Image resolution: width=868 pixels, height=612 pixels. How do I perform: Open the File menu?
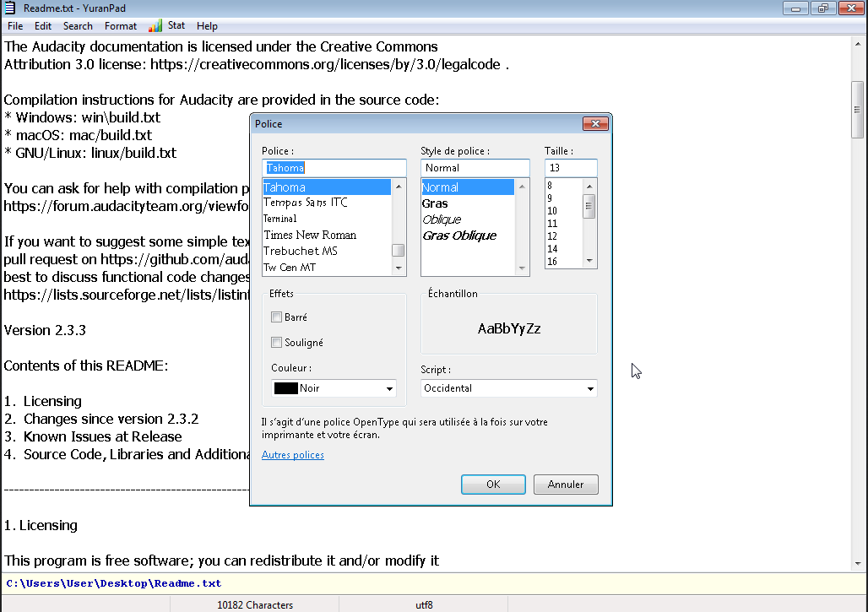pos(15,26)
